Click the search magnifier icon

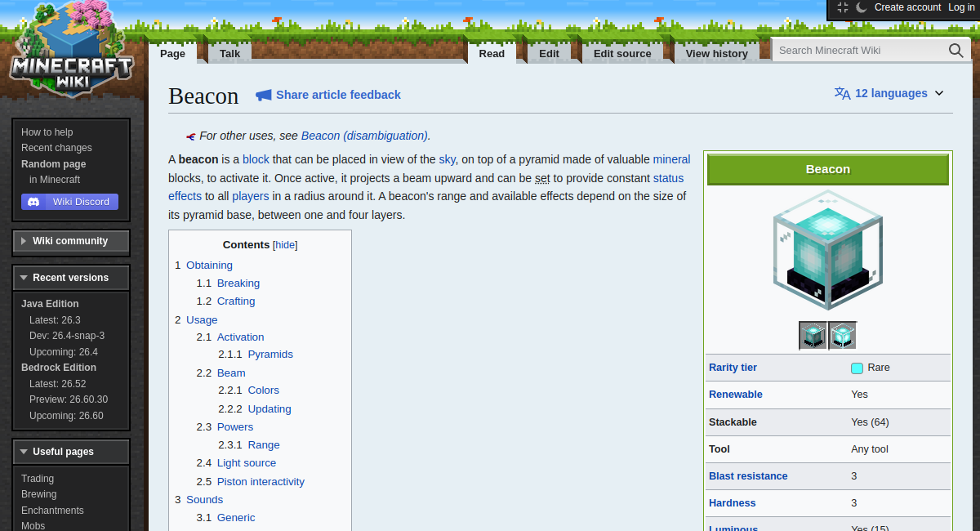tap(955, 51)
